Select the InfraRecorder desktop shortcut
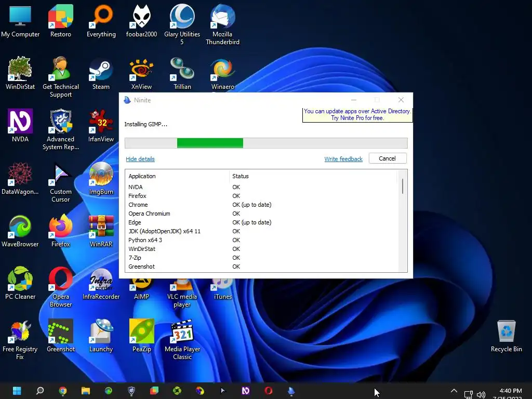 tap(101, 283)
